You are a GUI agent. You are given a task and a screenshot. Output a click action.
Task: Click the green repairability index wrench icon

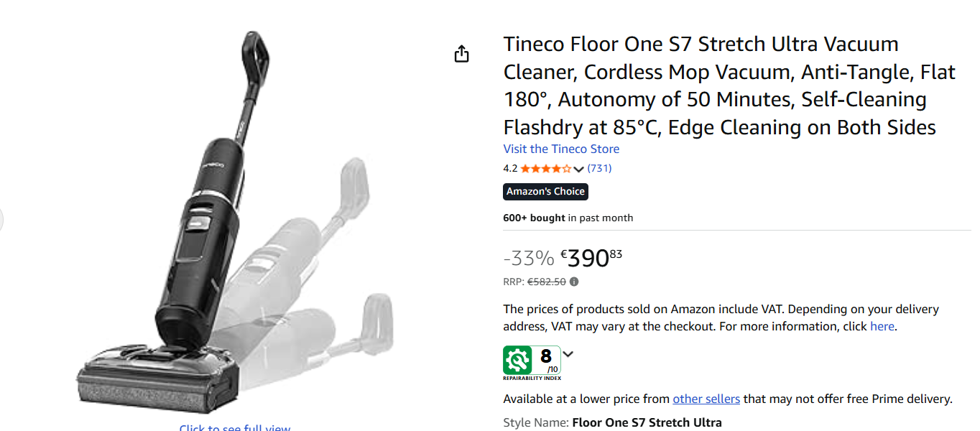517,359
